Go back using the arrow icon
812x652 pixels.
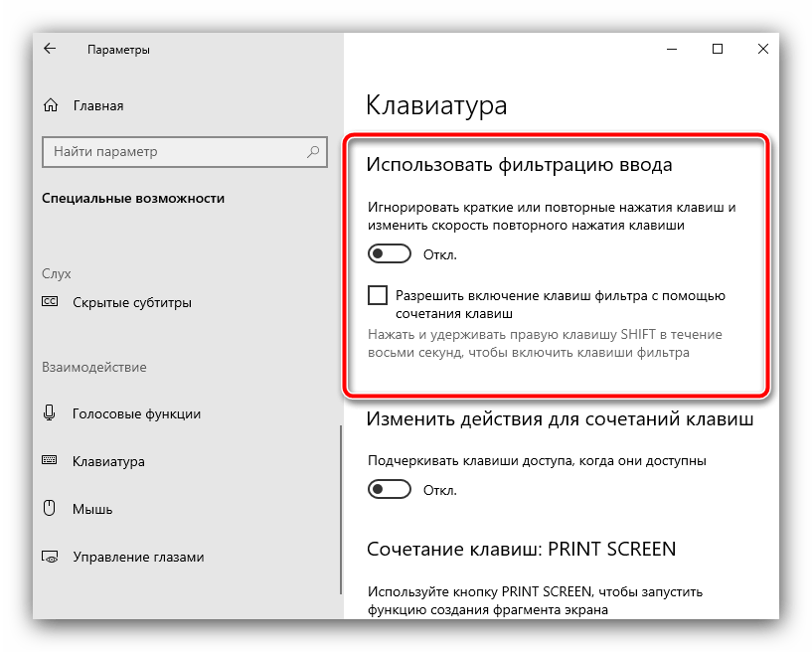point(50,49)
